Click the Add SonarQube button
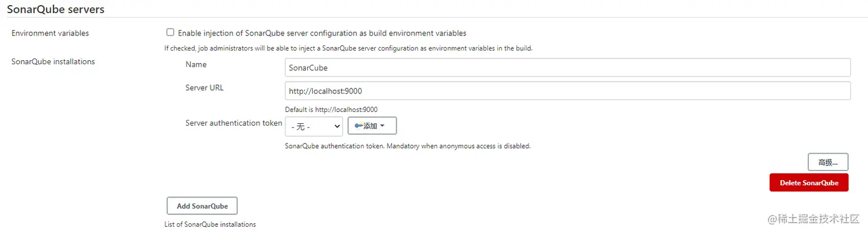Viewport: 868px width, 233px height. pos(202,206)
